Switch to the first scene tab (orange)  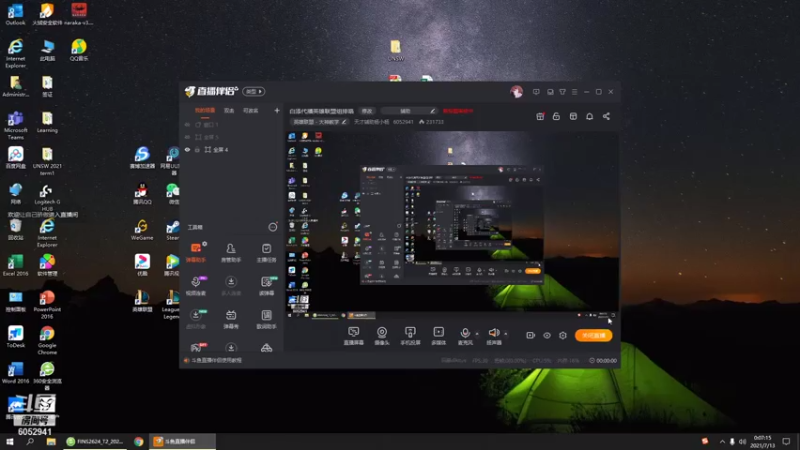205,110
